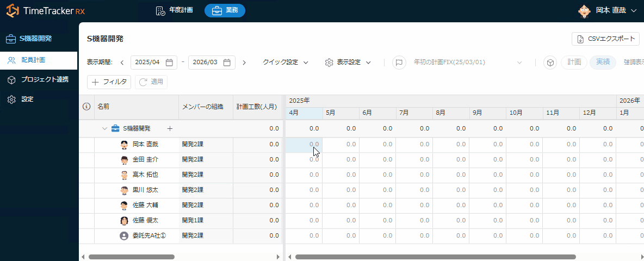Click the flag icon beside plan baseline
The height and width of the screenshot is (261, 644).
pos(399,63)
